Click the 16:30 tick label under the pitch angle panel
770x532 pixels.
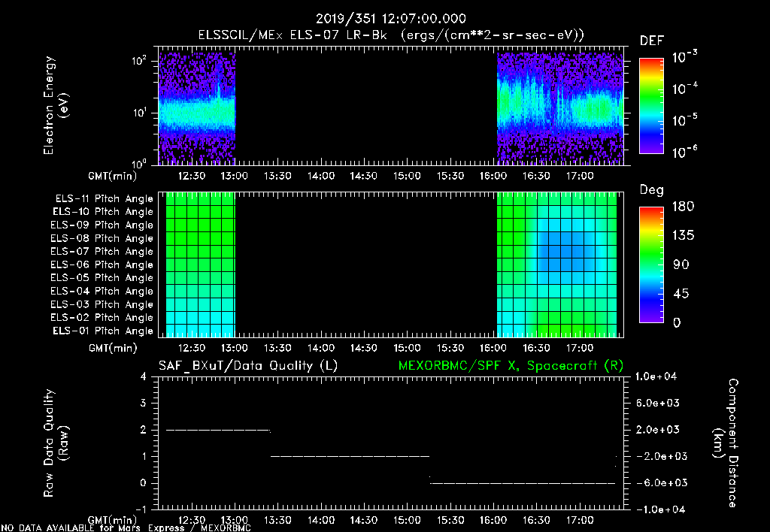pos(536,348)
